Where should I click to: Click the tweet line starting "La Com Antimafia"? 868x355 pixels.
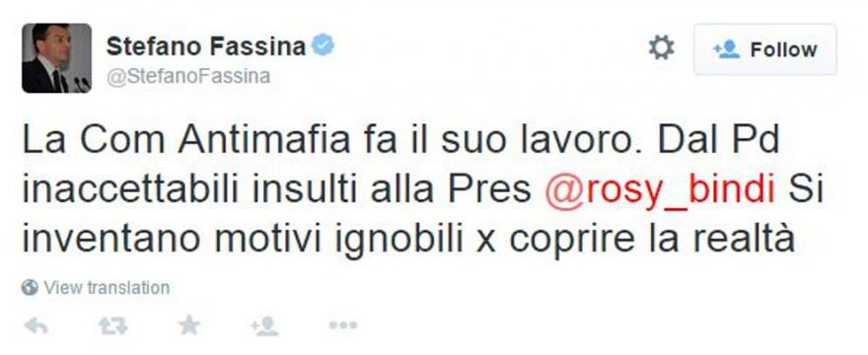[x=400, y=140]
